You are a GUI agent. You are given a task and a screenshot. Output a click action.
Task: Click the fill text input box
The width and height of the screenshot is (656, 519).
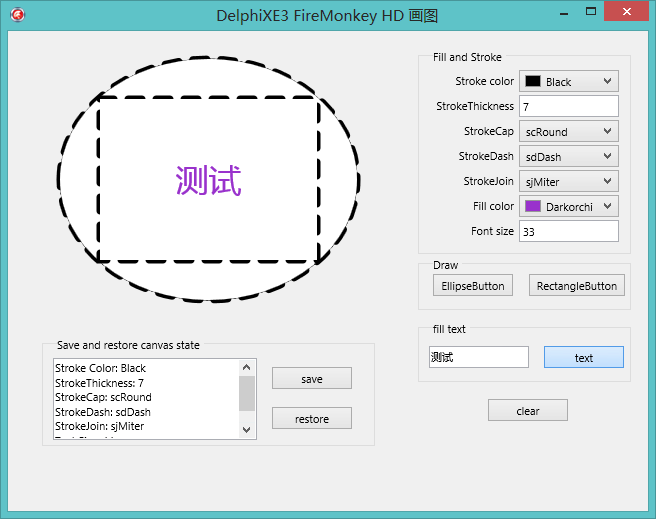click(479, 357)
